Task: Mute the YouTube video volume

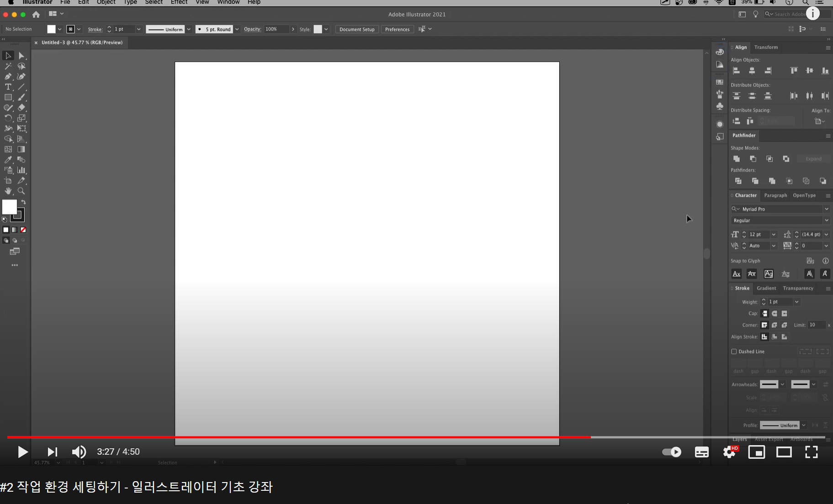Action: 79,452
